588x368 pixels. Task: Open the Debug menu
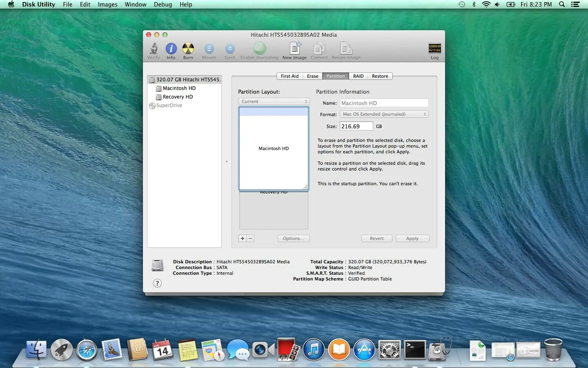[163, 4]
